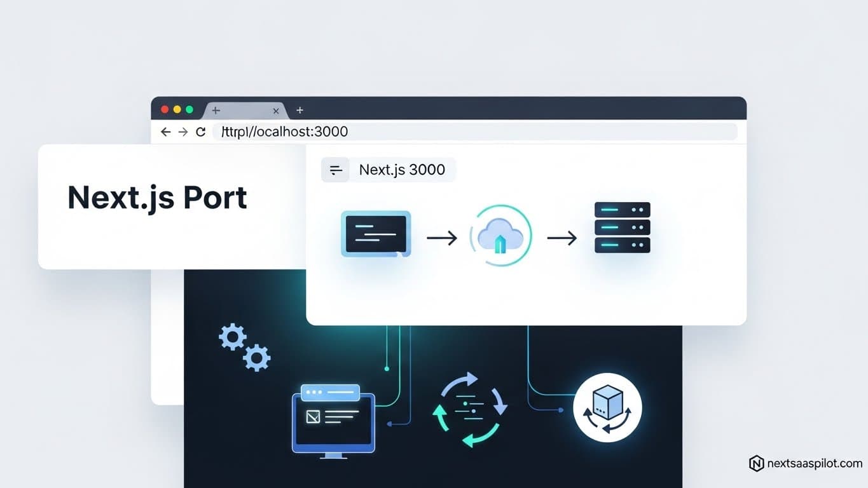Click the back navigation arrow
Viewport: 868px width, 488px height.
tap(165, 132)
